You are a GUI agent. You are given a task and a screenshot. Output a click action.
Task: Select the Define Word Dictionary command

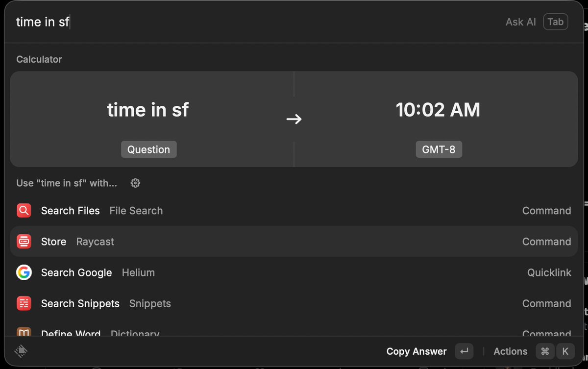tap(294, 333)
